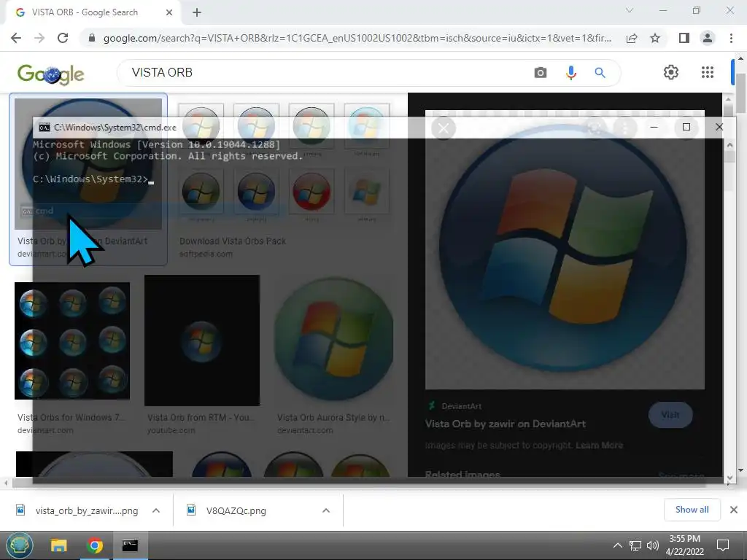Viewport: 747px width, 560px height.
Task: Open Download Vista Orbs Pack result
Action: click(233, 241)
